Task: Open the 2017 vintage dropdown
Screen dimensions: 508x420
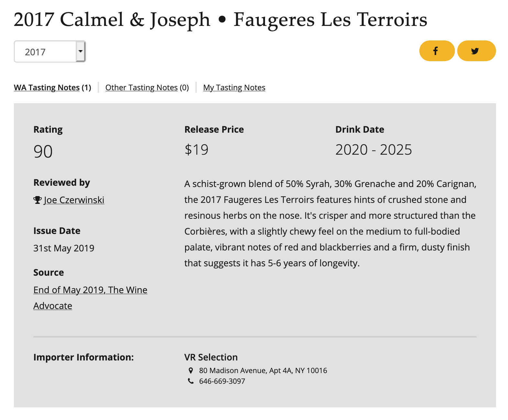Action: click(50, 51)
